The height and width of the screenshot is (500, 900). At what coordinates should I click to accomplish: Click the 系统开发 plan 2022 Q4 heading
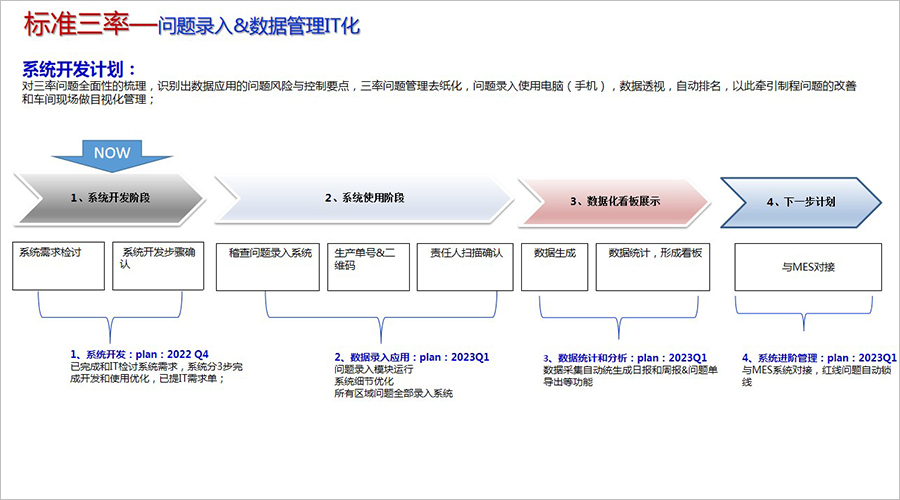point(140,354)
